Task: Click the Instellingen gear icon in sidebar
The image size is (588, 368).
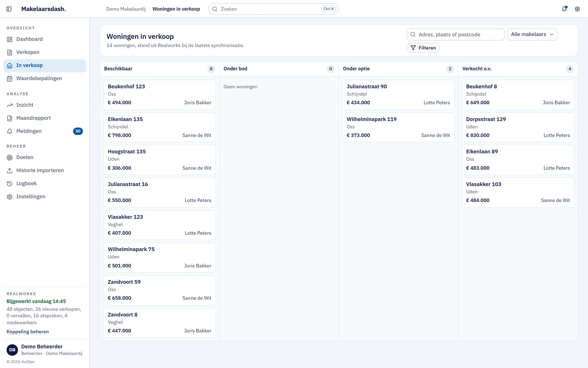Action: (x=10, y=197)
